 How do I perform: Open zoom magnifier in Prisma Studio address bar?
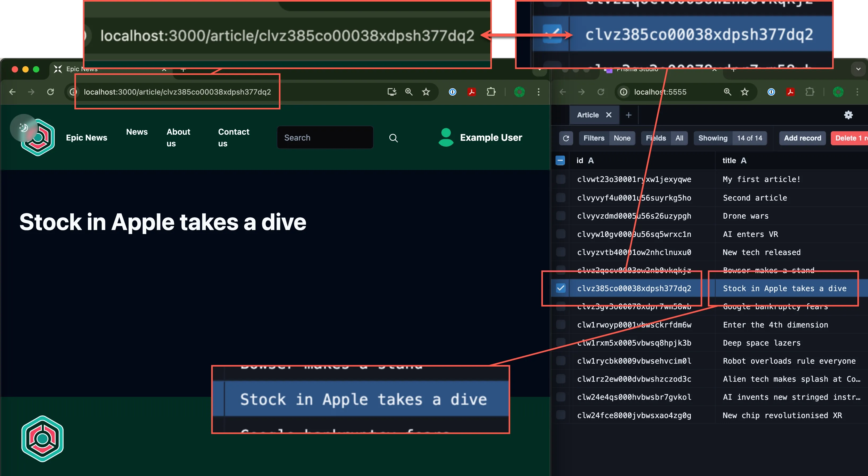click(x=727, y=92)
